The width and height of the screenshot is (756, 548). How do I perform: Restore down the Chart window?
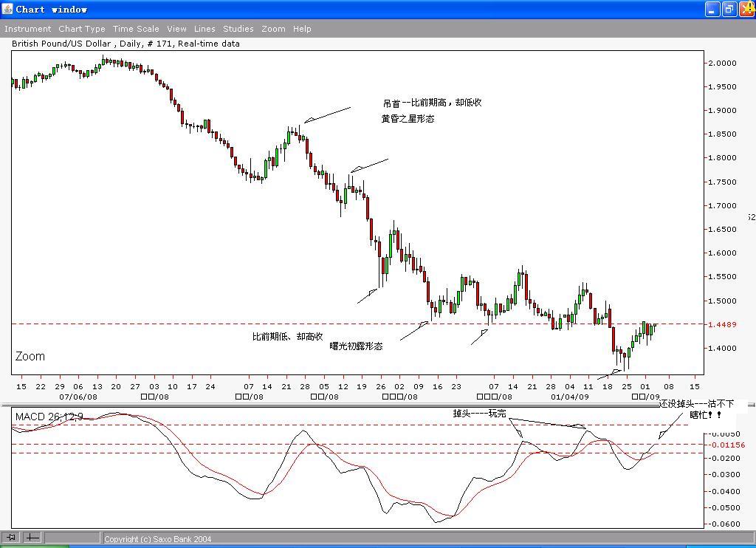(x=729, y=9)
